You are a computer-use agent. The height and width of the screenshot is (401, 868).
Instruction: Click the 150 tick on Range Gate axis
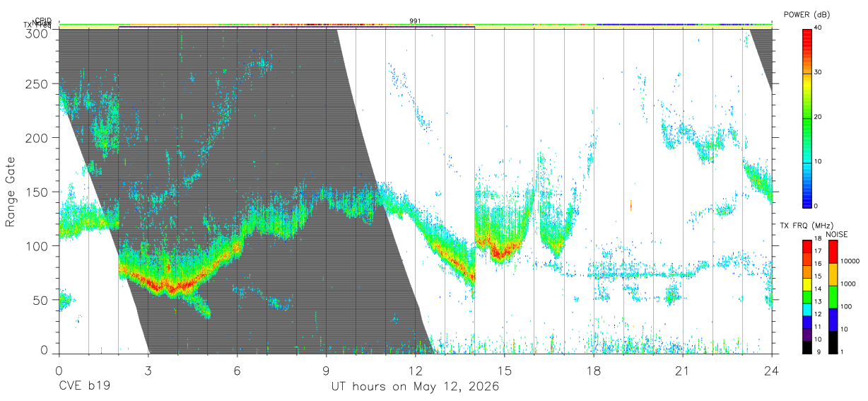tap(38, 192)
